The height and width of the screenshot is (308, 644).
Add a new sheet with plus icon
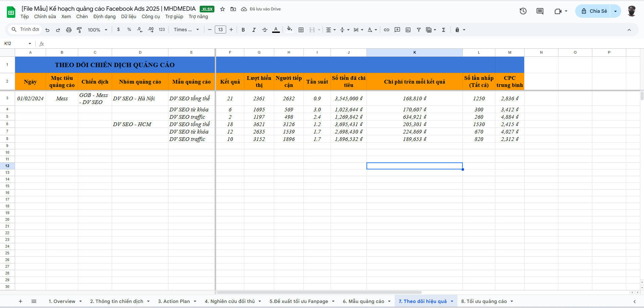[20, 301]
